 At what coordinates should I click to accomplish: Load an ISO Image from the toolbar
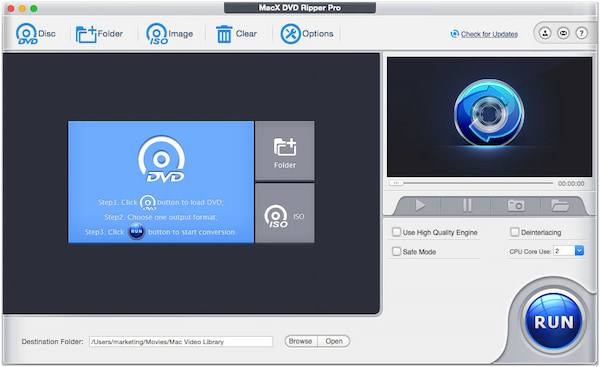point(169,34)
